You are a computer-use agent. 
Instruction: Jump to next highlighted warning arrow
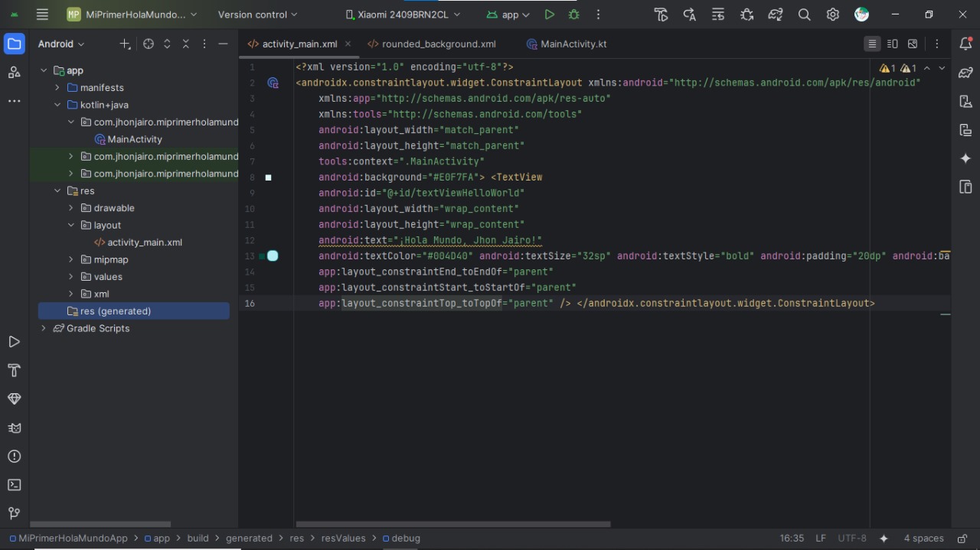tap(942, 68)
